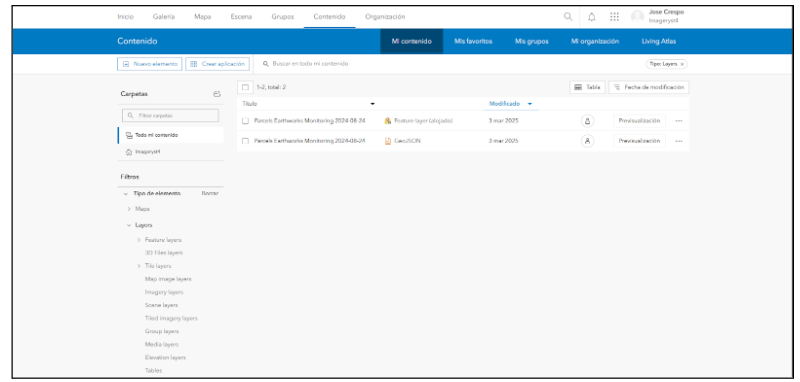Viewport: 800px width, 382px height.
Task: Open Jose Crespo user profile avatar
Action: coord(637,16)
